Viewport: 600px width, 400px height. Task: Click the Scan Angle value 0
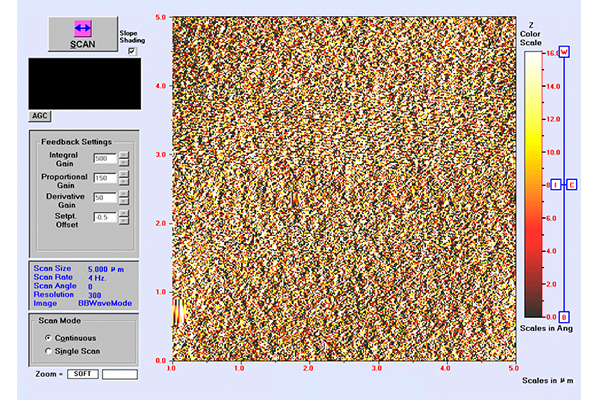tap(90, 287)
